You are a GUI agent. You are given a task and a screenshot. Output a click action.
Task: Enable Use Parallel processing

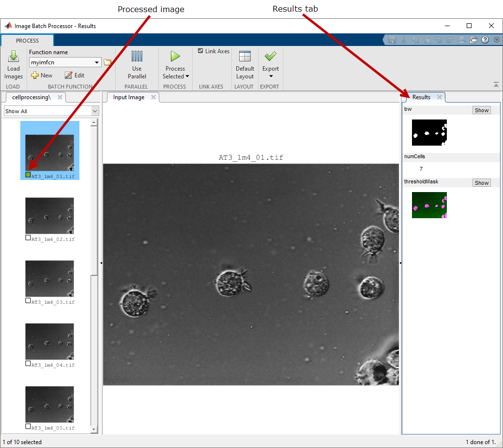click(137, 65)
